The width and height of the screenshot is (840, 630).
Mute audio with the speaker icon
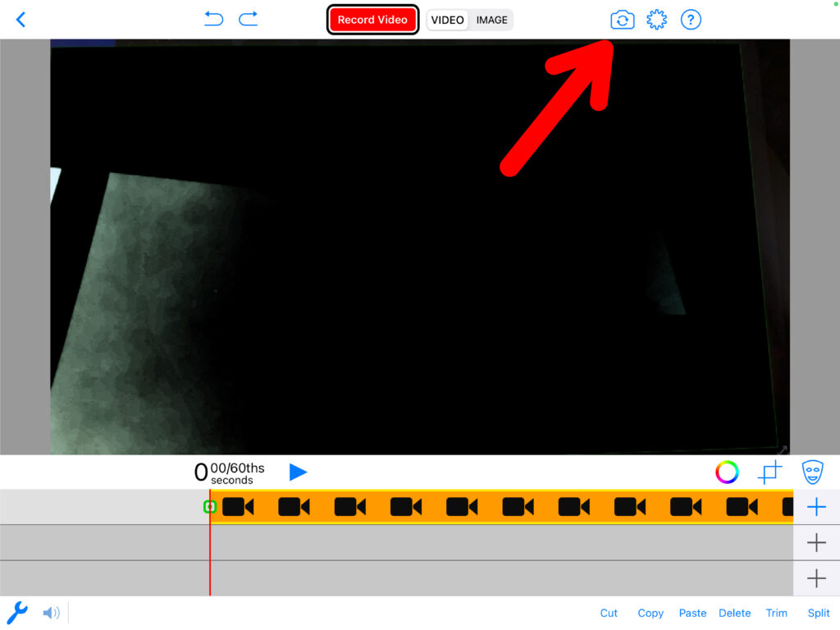click(x=52, y=613)
